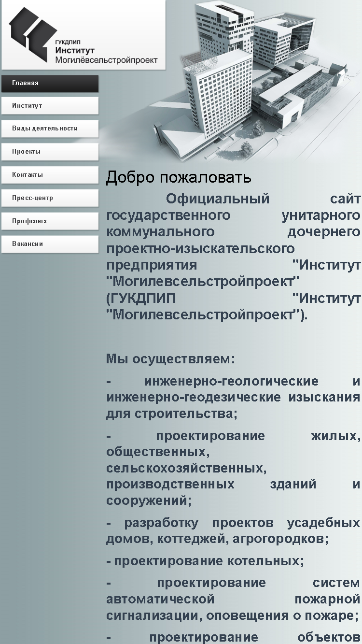Image resolution: width=362 pixels, height=644 pixels.
Task: Choose Вакансии from the sidebar menu
Action: [50, 244]
